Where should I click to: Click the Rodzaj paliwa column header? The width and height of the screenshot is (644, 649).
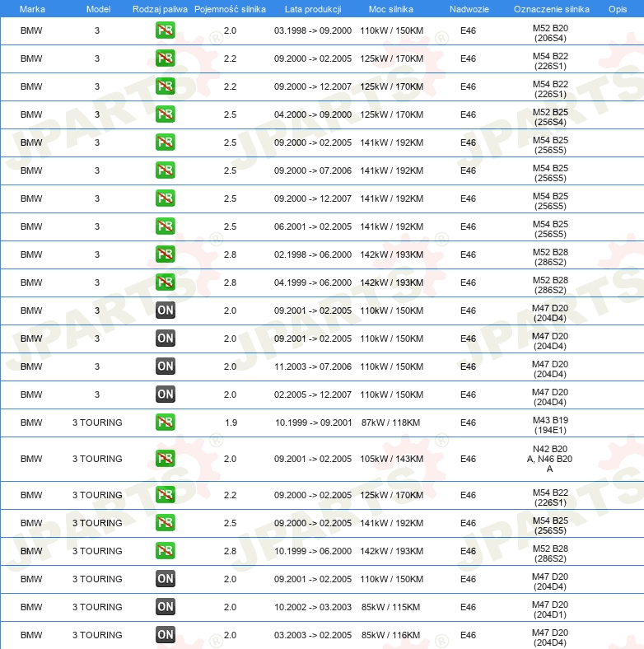coord(160,9)
